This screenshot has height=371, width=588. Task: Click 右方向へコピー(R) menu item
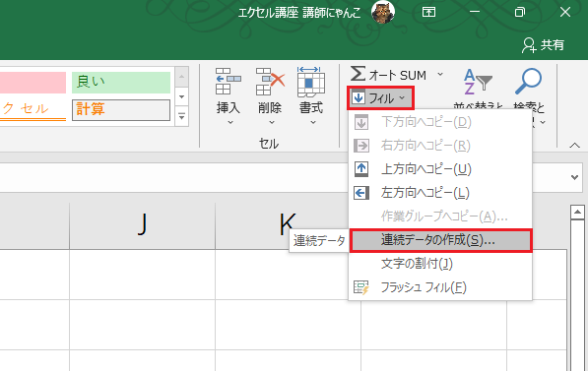tap(440, 146)
